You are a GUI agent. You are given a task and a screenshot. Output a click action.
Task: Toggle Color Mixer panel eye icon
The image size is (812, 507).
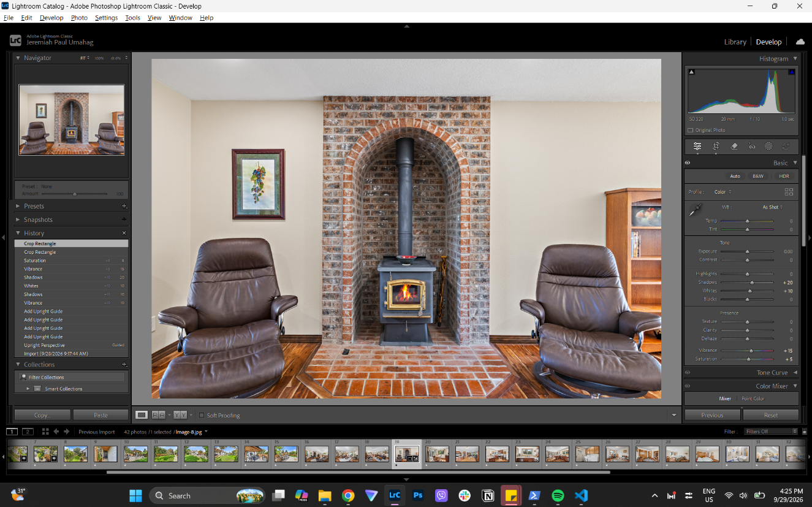pyautogui.click(x=688, y=386)
